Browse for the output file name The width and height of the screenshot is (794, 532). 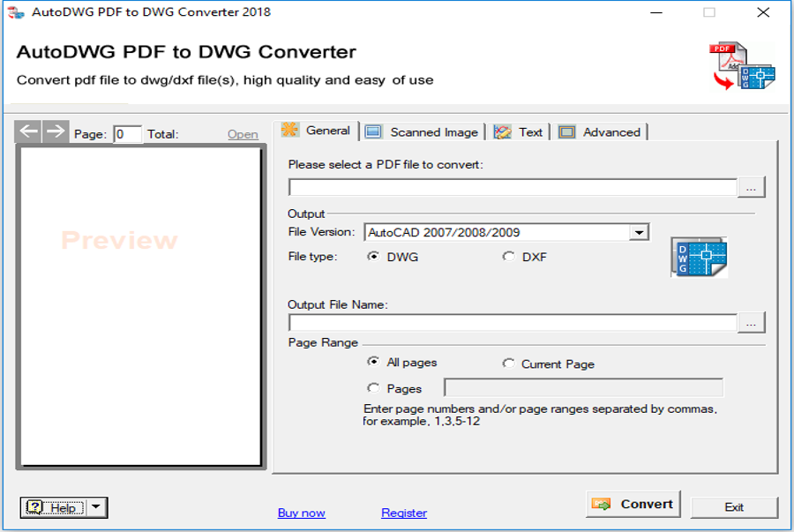(x=751, y=322)
